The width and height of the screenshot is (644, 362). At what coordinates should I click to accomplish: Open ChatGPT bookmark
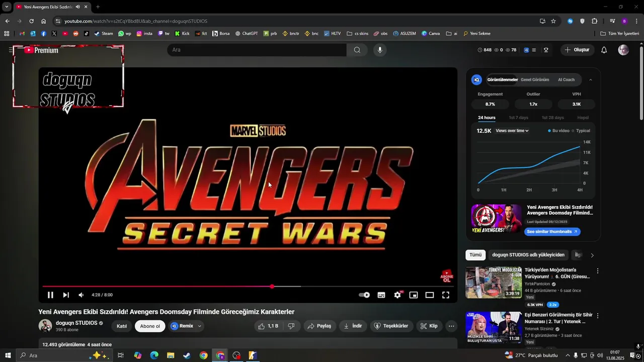pyautogui.click(x=246, y=34)
